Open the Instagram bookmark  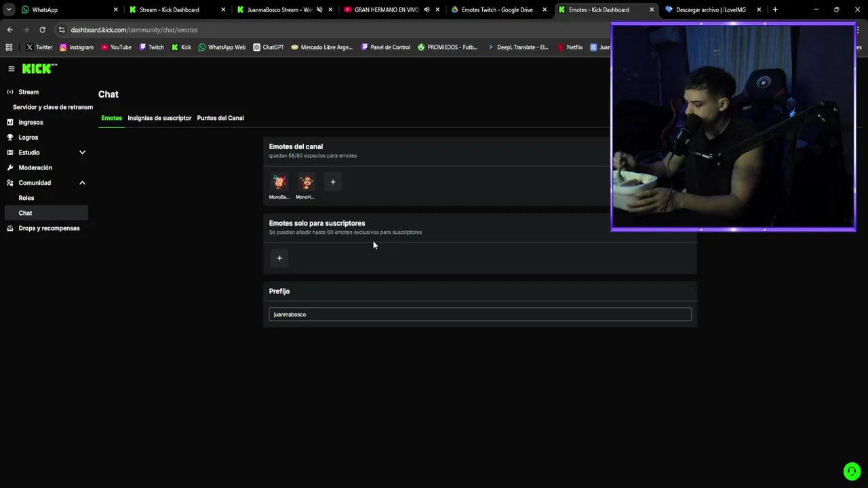76,47
